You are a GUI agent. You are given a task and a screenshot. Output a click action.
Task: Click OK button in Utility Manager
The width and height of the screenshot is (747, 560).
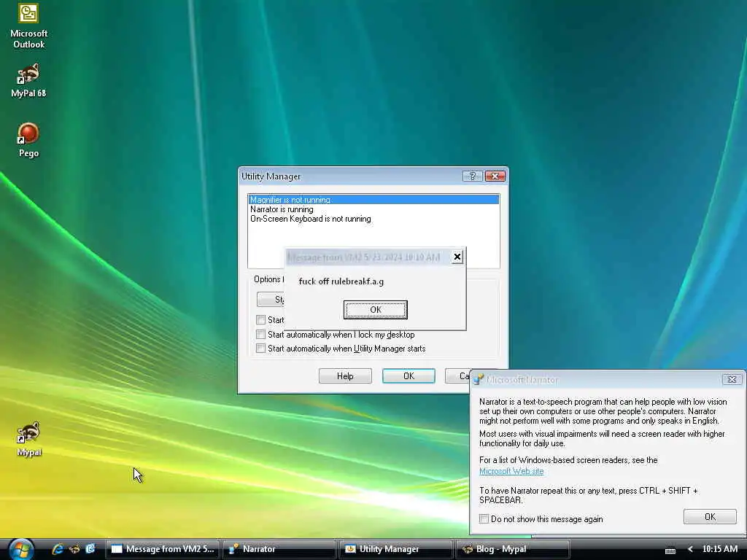tap(409, 376)
